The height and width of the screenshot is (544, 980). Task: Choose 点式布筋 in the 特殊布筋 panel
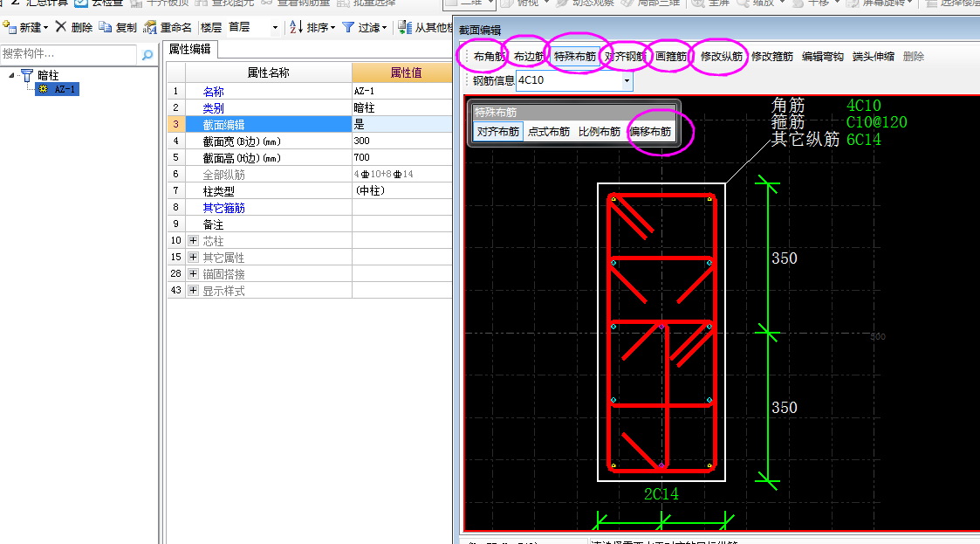pyautogui.click(x=549, y=131)
